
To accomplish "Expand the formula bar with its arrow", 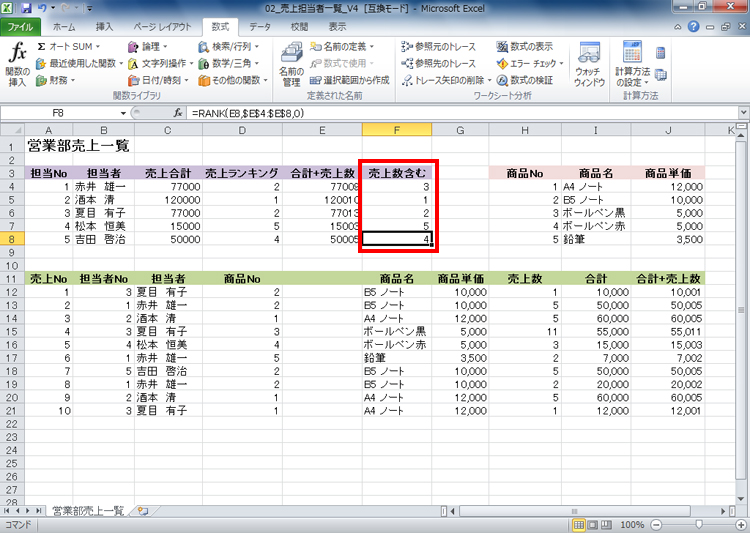I will coord(743,113).
